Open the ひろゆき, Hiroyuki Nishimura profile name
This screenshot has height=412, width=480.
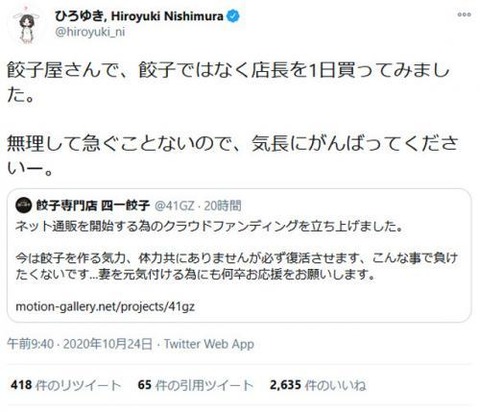tap(139, 16)
